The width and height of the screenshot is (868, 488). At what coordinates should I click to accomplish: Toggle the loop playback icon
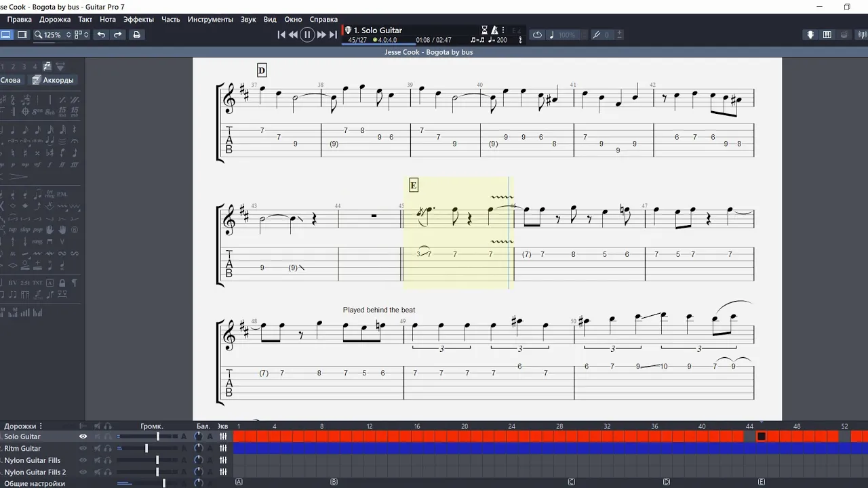pyautogui.click(x=537, y=35)
